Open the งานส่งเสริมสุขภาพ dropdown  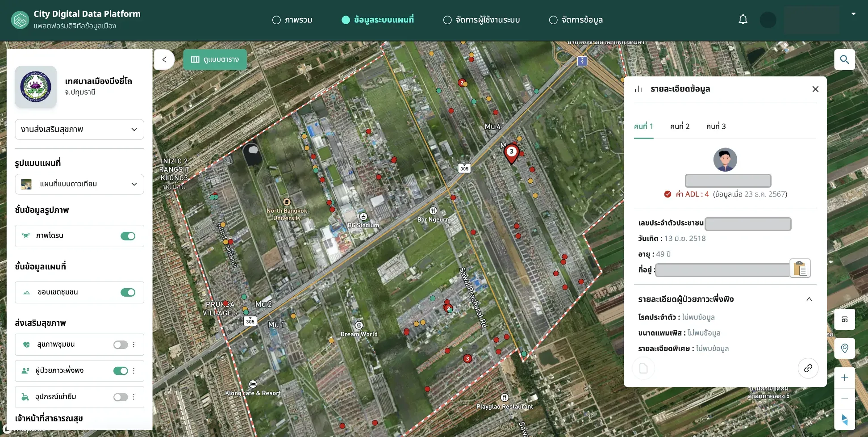pyautogui.click(x=79, y=130)
